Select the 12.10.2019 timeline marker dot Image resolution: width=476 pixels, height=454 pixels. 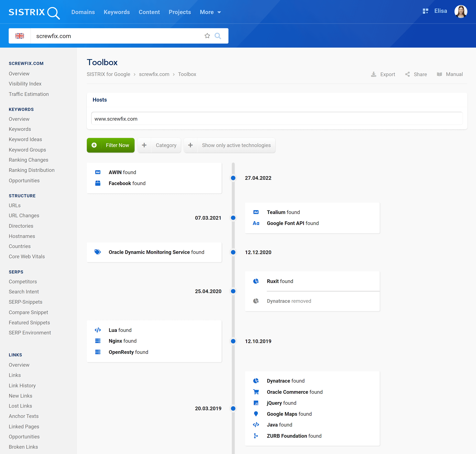tap(233, 341)
